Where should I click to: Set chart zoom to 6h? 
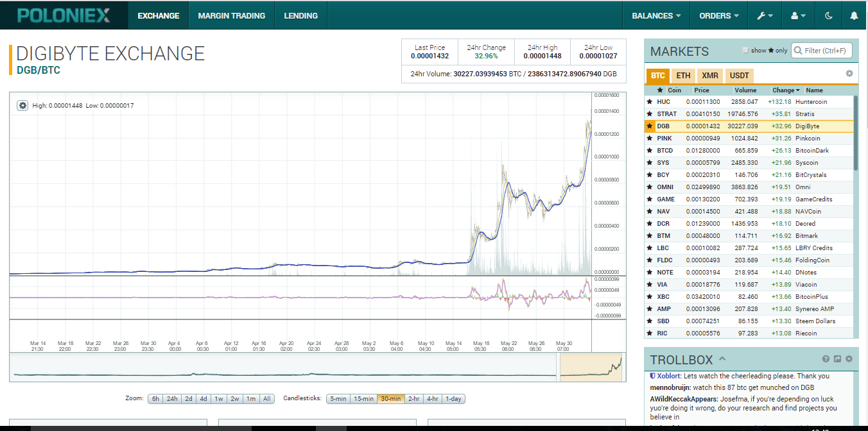[x=155, y=399]
